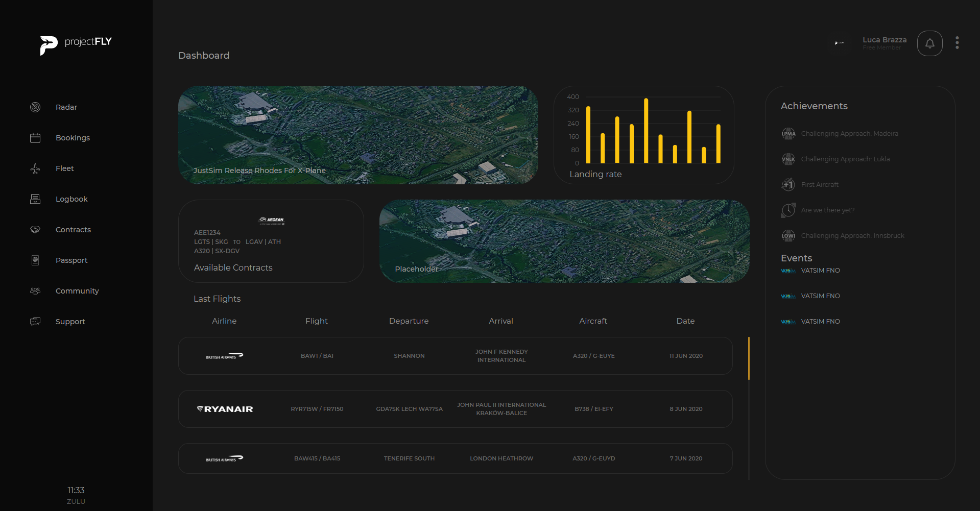The image size is (980, 511).
Task: Click the Last Flights scrollbar
Action: pos(749,358)
